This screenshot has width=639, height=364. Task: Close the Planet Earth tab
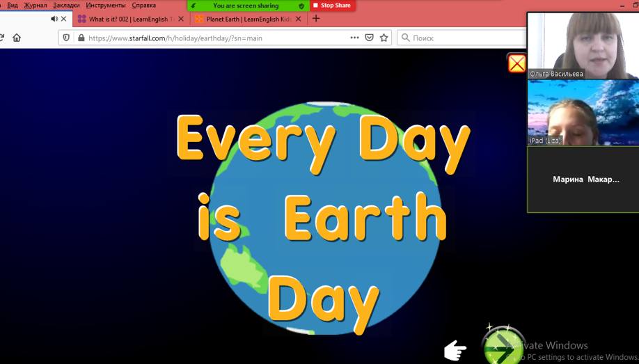point(299,19)
